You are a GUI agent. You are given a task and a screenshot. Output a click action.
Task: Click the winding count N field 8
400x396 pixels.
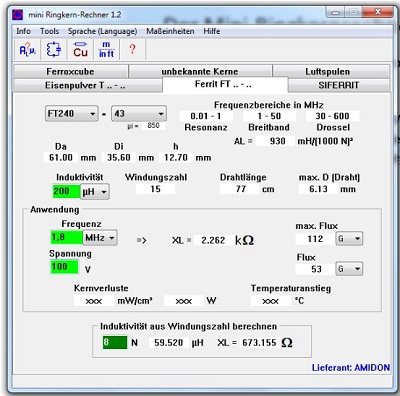(115, 342)
